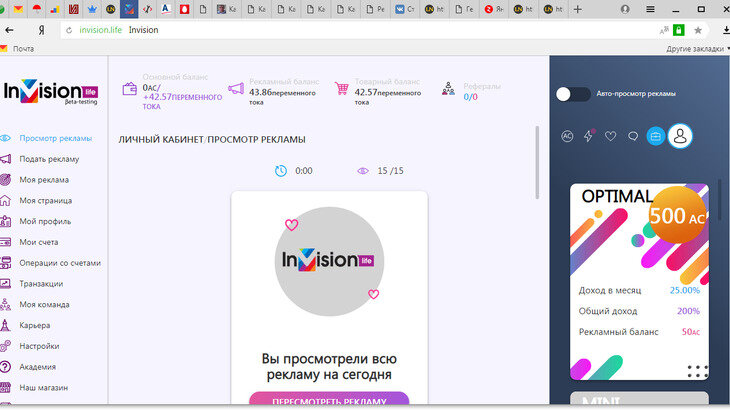Click the Invision ad circle image
This screenshot has height=410, width=730.
point(329,261)
